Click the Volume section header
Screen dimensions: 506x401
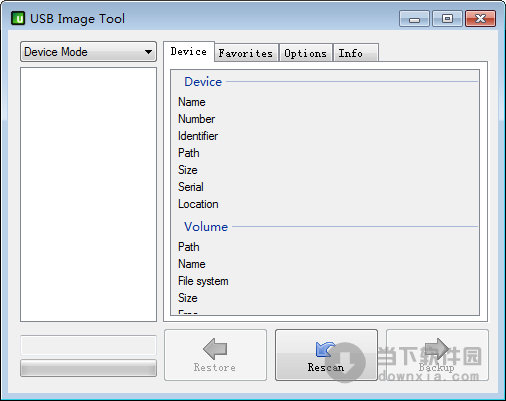(x=206, y=227)
